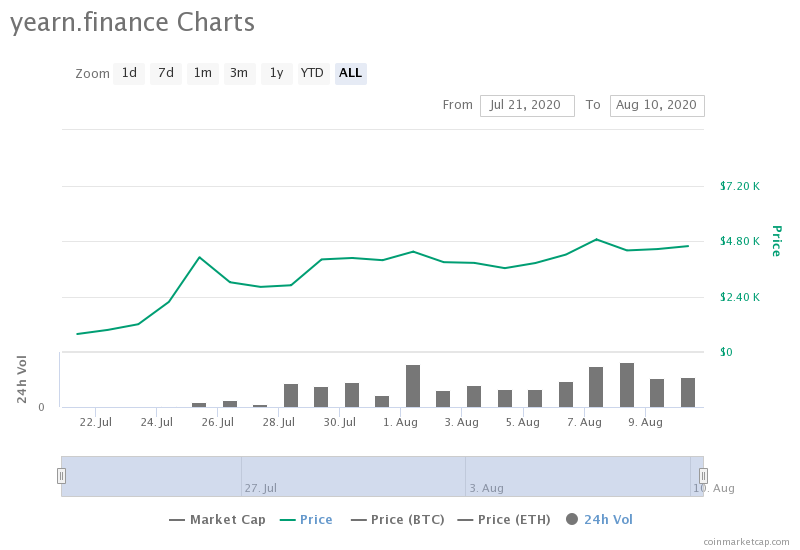The height and width of the screenshot is (550, 800).
Task: Set chart zoom to 1m
Action: click(203, 73)
